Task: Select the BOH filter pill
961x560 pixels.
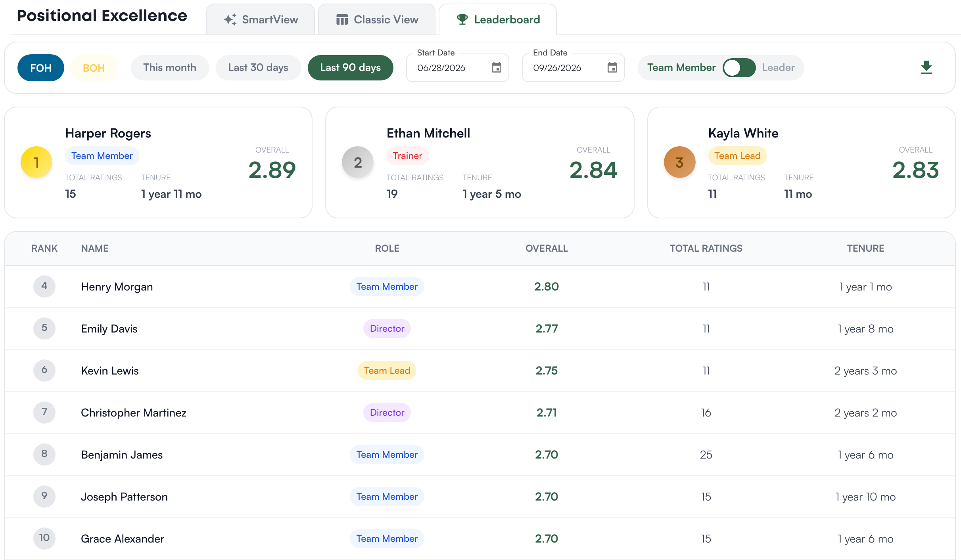Action: pos(94,68)
